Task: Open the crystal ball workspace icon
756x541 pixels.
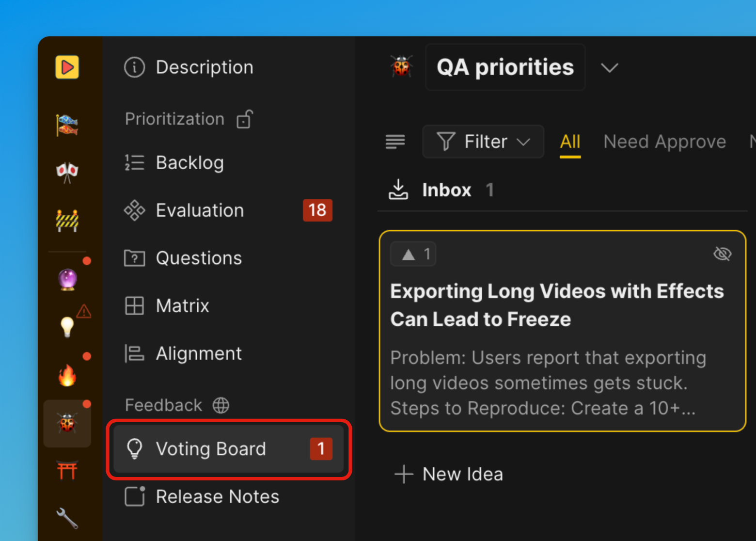Action: pyautogui.click(x=67, y=279)
